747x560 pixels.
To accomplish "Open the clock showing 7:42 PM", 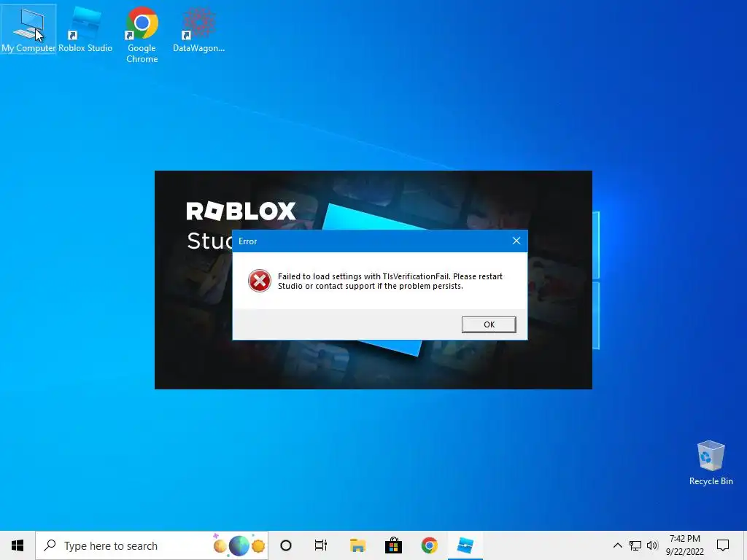I will coord(684,545).
